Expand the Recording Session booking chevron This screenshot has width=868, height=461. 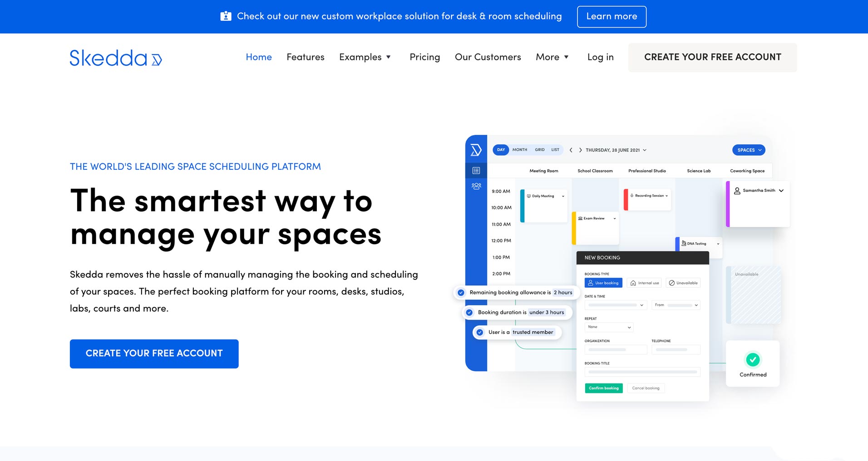coord(666,196)
